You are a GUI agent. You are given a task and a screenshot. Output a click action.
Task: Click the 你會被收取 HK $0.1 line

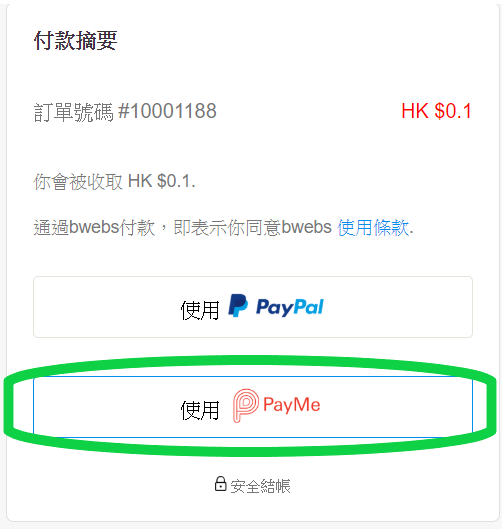pyautogui.click(x=114, y=182)
